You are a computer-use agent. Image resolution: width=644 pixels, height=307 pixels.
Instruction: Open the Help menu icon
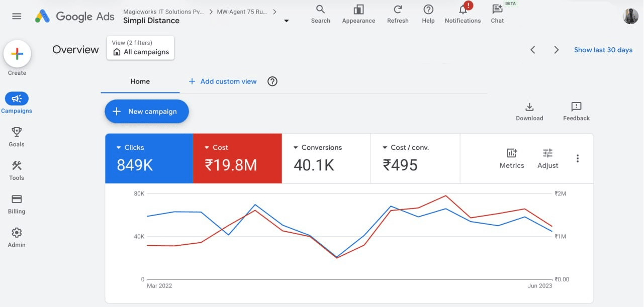pos(428,14)
